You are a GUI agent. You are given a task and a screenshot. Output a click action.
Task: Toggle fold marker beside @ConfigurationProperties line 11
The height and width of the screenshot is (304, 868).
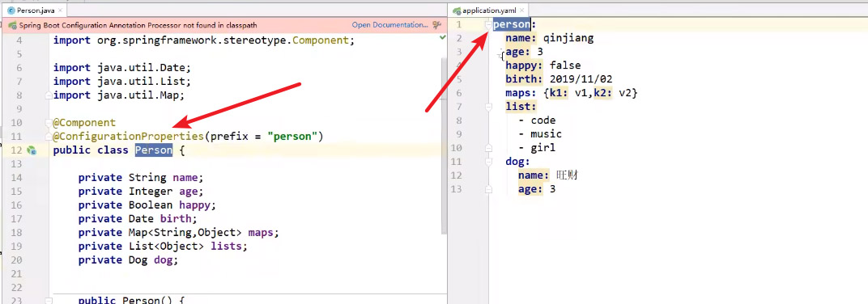(x=49, y=137)
